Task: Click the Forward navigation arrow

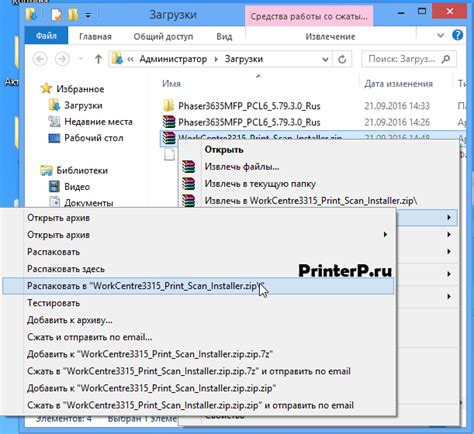Action: point(62,59)
